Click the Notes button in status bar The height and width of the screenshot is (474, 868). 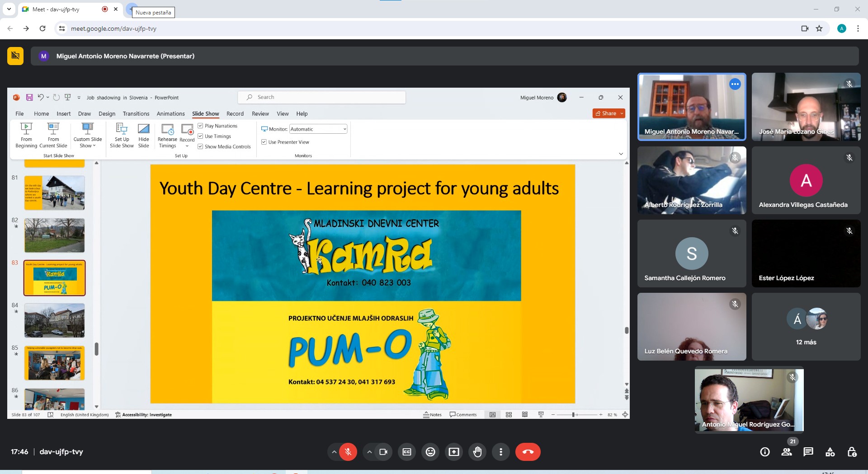coord(432,415)
